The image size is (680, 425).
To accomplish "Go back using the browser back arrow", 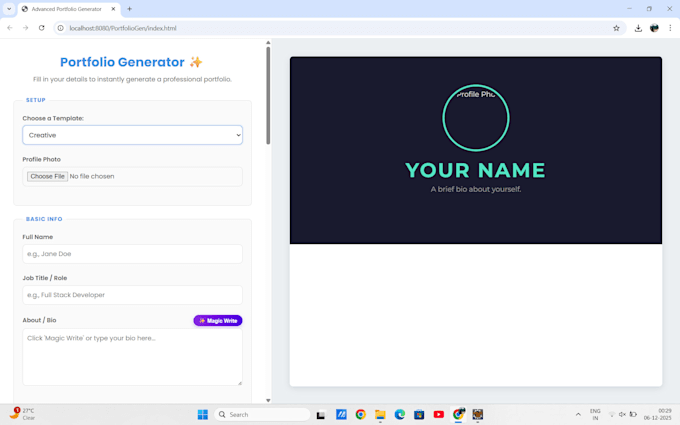I will [x=10, y=28].
